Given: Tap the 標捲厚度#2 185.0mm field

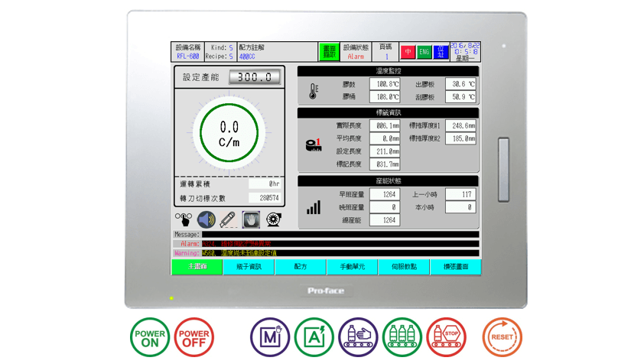Looking at the screenshot, I should click(461, 138).
